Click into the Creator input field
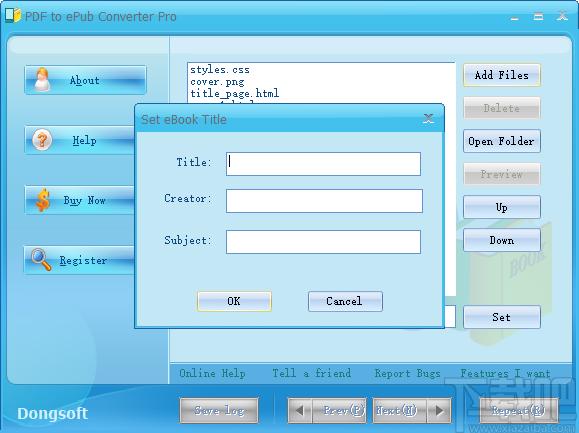 324,201
